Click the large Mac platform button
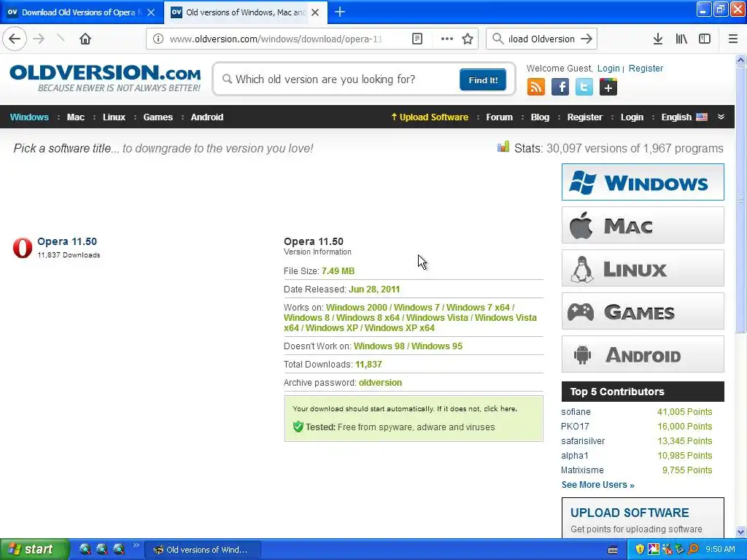Image resolution: width=747 pixels, height=560 pixels. pos(643,225)
